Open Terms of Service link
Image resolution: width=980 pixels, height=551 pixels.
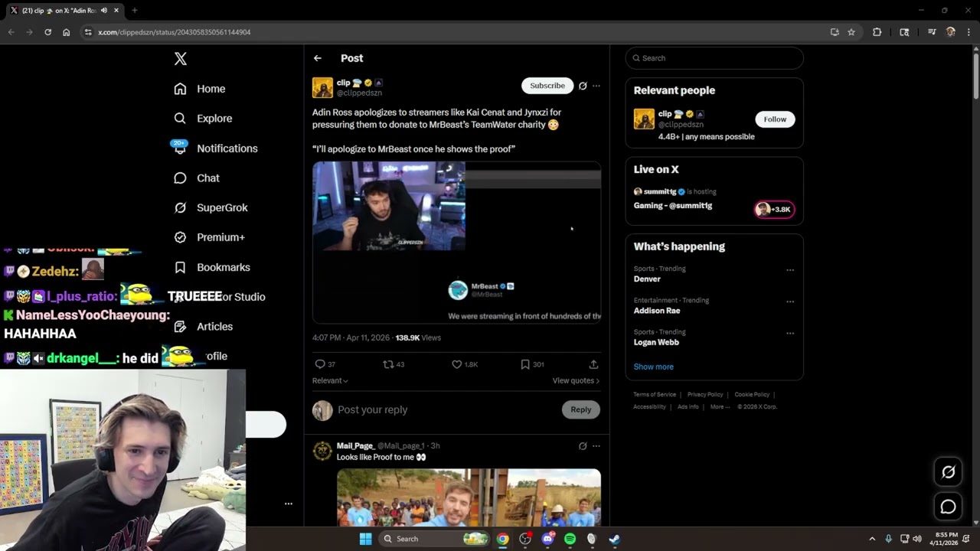pos(655,395)
